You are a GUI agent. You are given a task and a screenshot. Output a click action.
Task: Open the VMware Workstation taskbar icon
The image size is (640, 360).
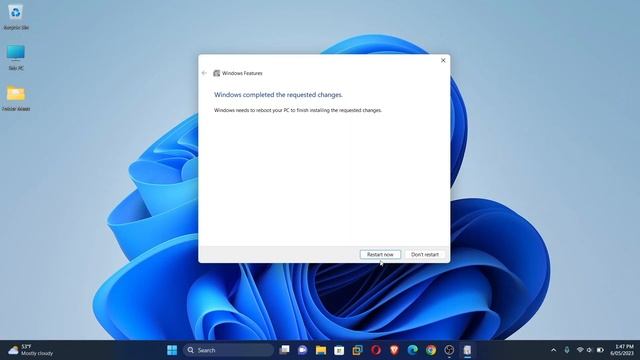pyautogui.click(x=358, y=350)
